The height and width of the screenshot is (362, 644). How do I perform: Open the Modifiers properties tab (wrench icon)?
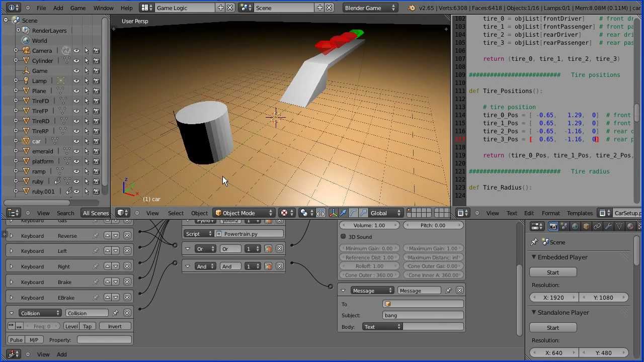pyautogui.click(x=608, y=226)
